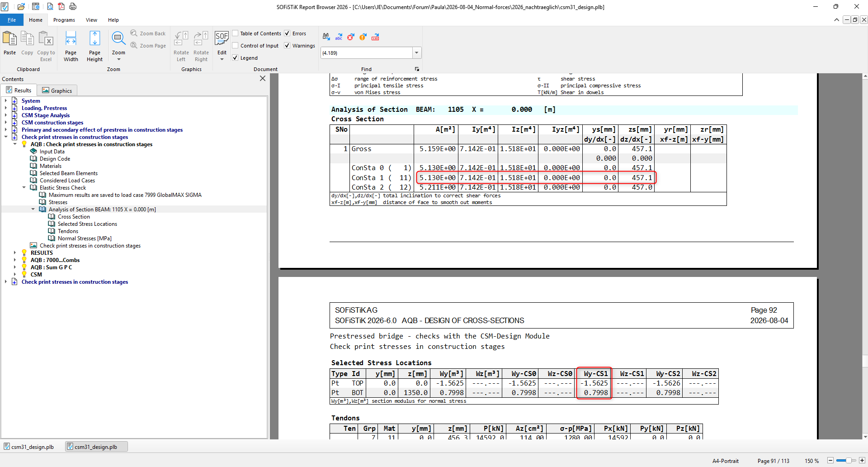Open the Find field dropdown arrow
Viewport: 868px width, 467px height.
[x=416, y=53]
